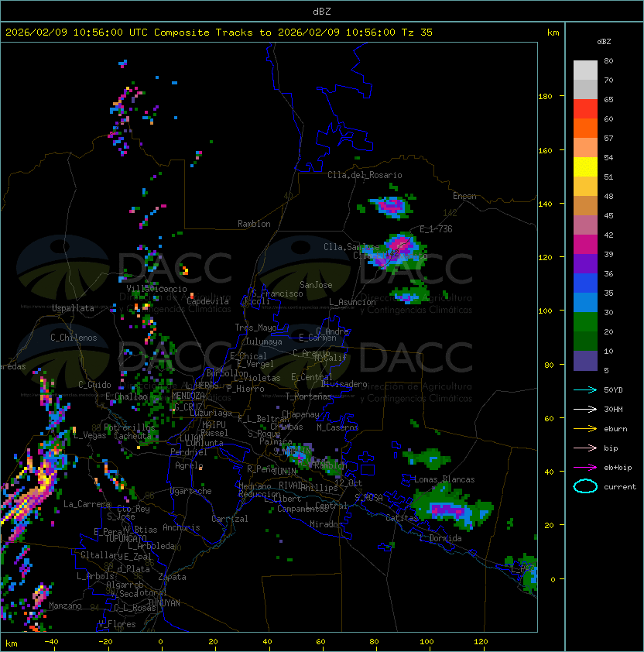Click the 'eb+bip' legend label
The image size is (644, 652).
(618, 468)
